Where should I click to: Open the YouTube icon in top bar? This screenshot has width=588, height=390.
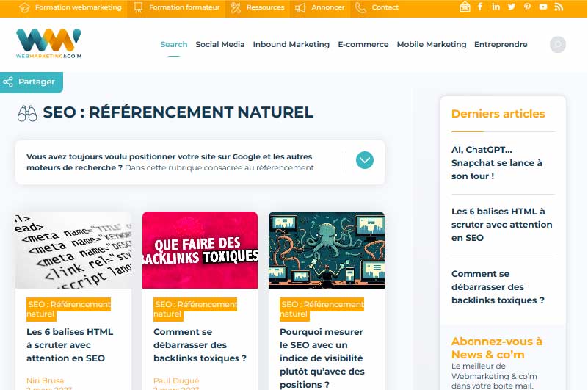(x=543, y=7)
